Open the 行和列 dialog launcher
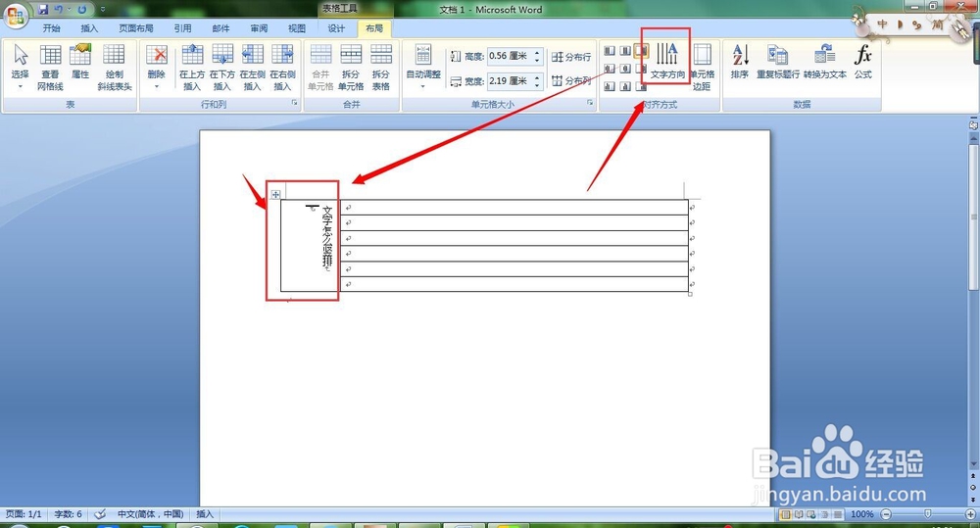 pyautogui.click(x=294, y=104)
